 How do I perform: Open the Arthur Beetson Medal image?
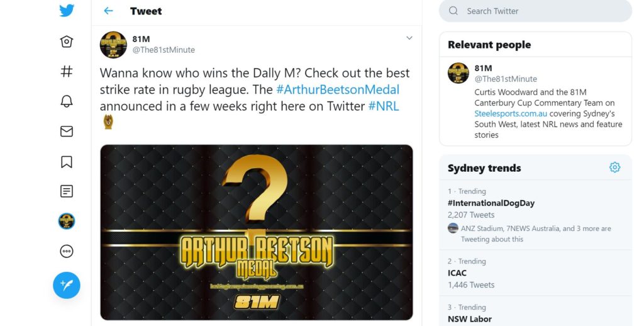pos(257,232)
